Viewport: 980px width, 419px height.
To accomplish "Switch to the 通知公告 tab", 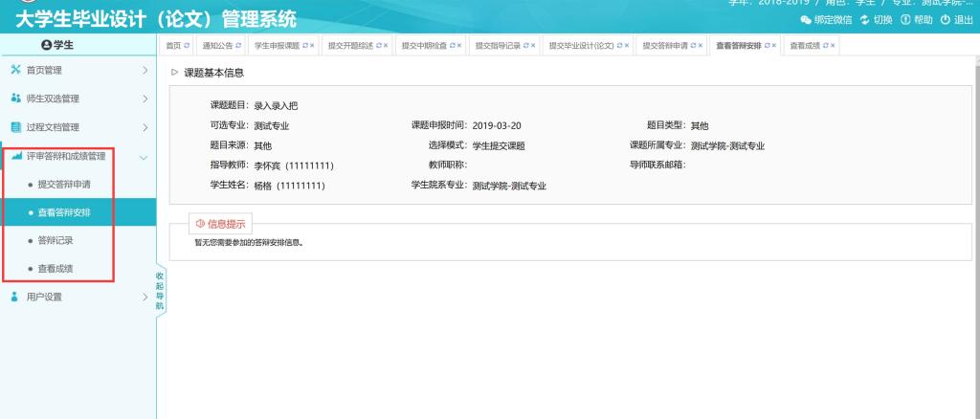I will 218,46.
